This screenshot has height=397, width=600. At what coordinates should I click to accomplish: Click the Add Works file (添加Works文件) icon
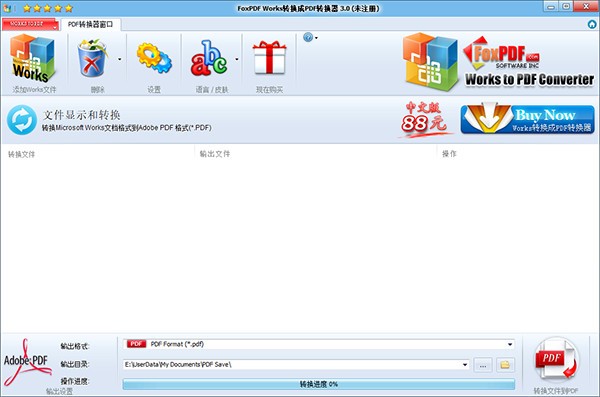coord(33,59)
